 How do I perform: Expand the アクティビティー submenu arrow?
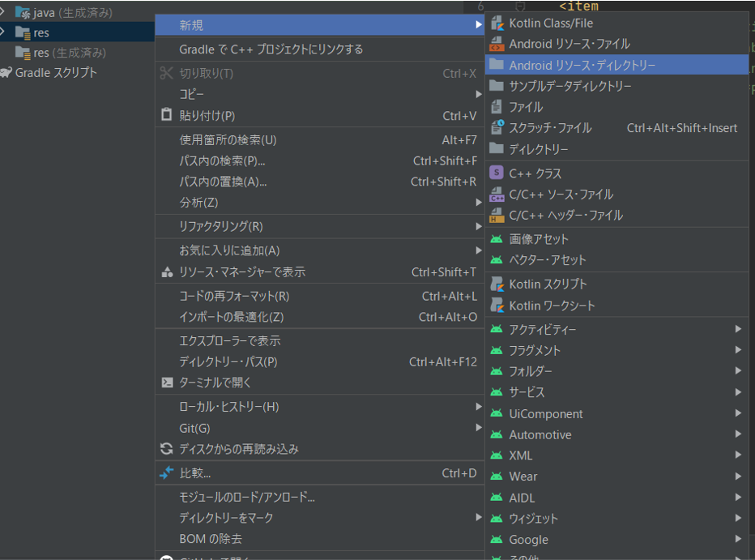pyautogui.click(x=738, y=329)
